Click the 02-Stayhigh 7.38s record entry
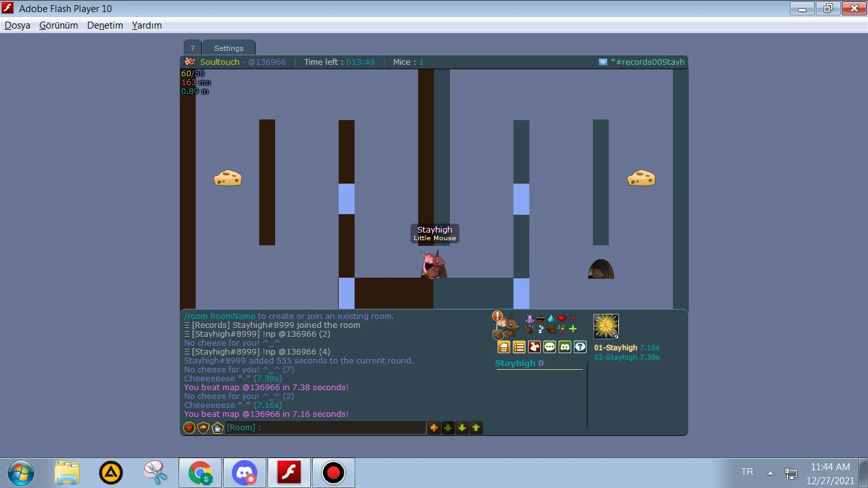This screenshot has width=868, height=488. [x=627, y=357]
